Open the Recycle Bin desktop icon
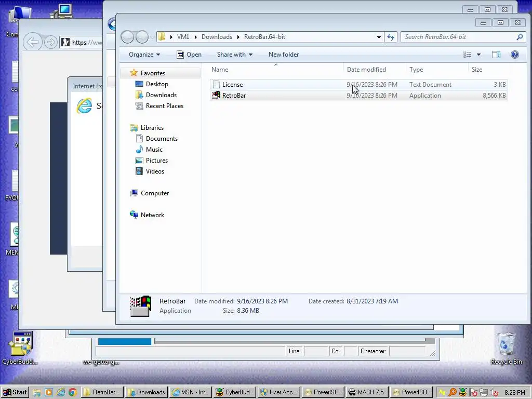The image size is (532, 399). (x=506, y=349)
